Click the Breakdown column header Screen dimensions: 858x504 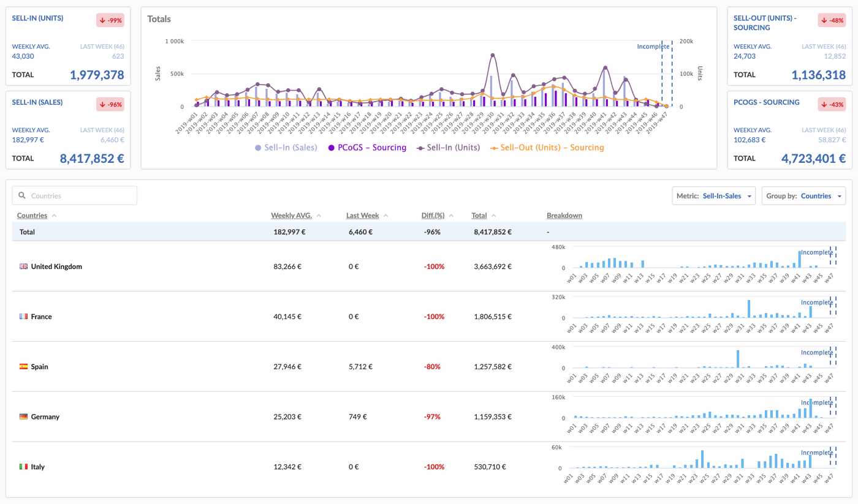click(x=564, y=216)
